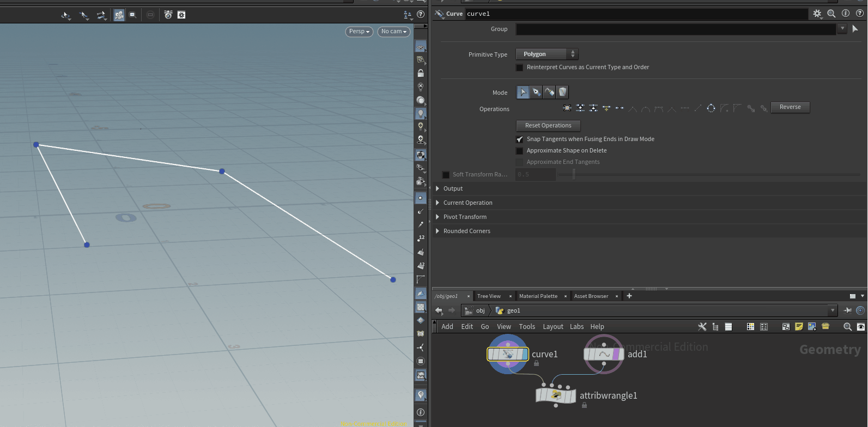Viewport: 868px width, 427px height.
Task: Click the add1 node in network
Action: point(603,354)
